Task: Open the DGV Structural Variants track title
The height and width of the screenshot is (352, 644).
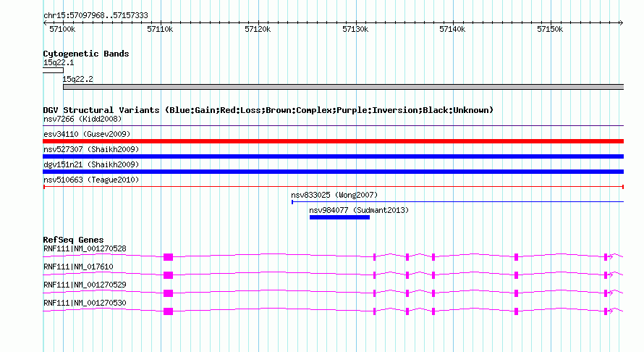Action: [x=268, y=110]
